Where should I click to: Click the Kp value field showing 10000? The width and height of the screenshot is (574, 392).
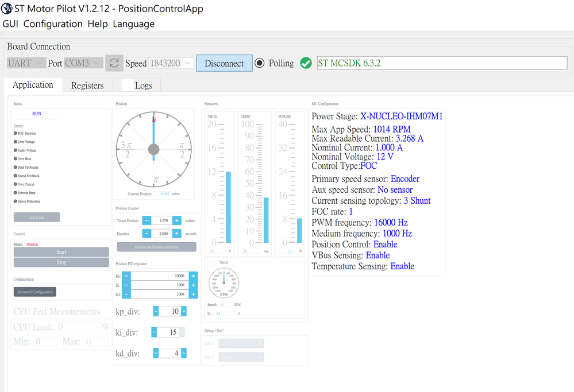pos(160,276)
